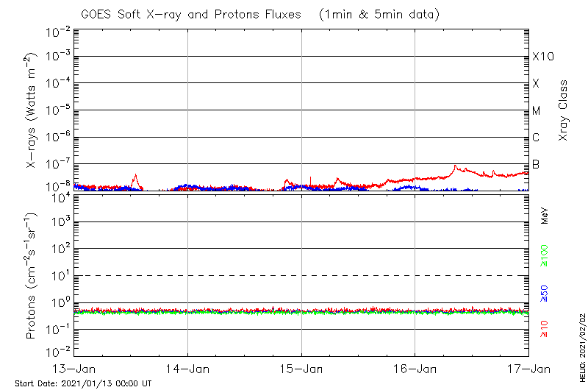
Task: Click the X10 class label
Action: tap(542, 57)
